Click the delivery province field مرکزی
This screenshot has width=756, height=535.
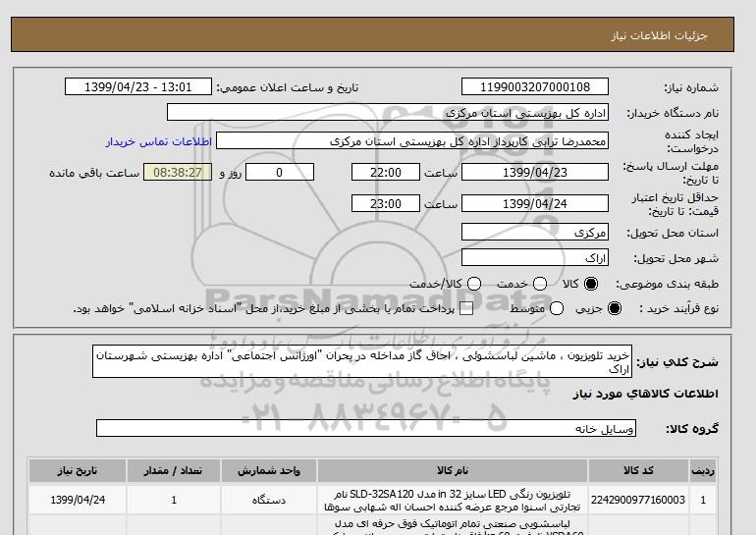[535, 233]
